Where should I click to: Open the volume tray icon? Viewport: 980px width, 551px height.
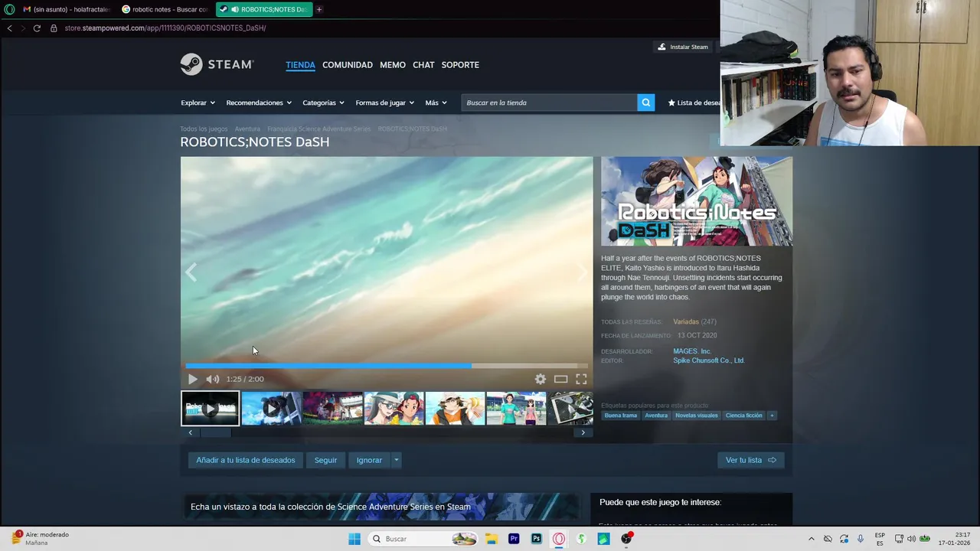click(911, 539)
